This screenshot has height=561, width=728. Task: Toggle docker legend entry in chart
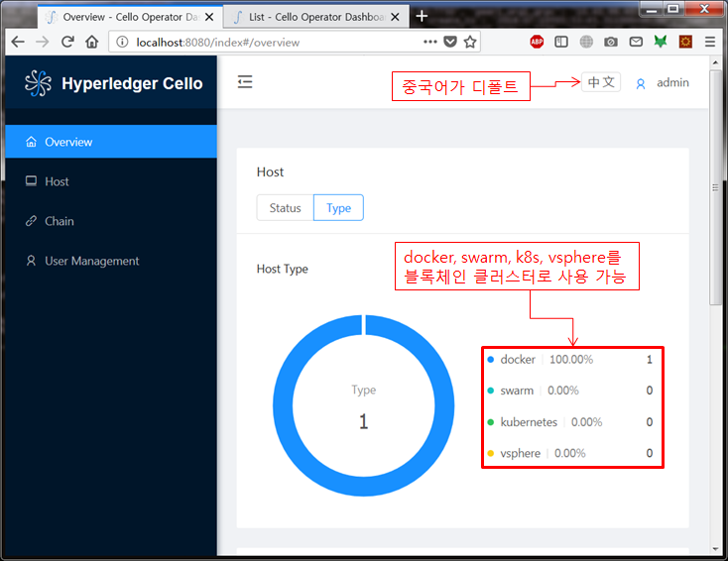(x=569, y=360)
